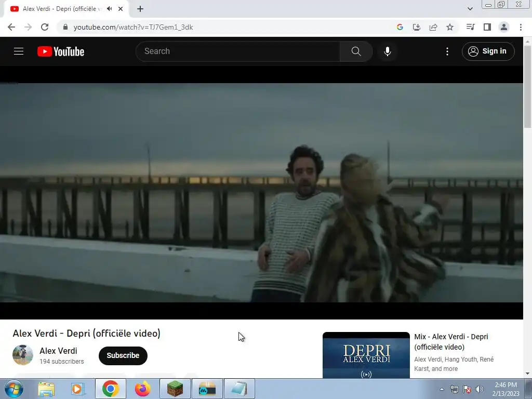Start voice search with microphone icon
This screenshot has width=532, height=399.
[x=387, y=51]
